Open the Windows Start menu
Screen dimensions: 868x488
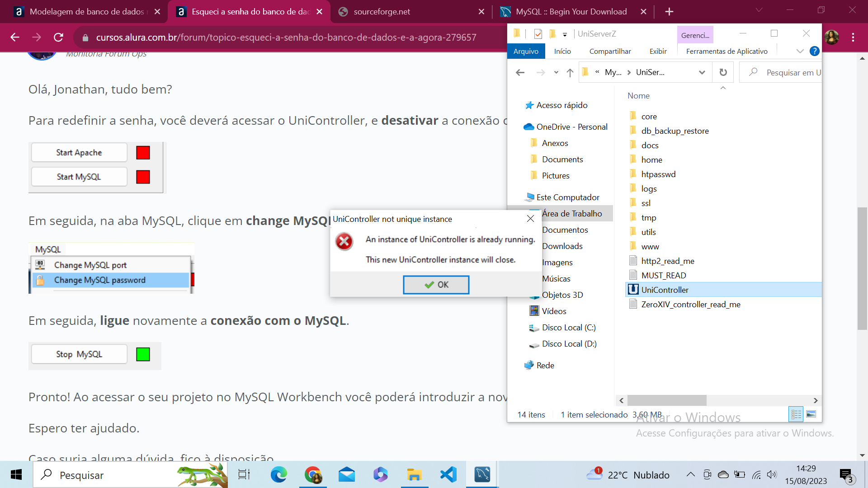pyautogui.click(x=16, y=474)
